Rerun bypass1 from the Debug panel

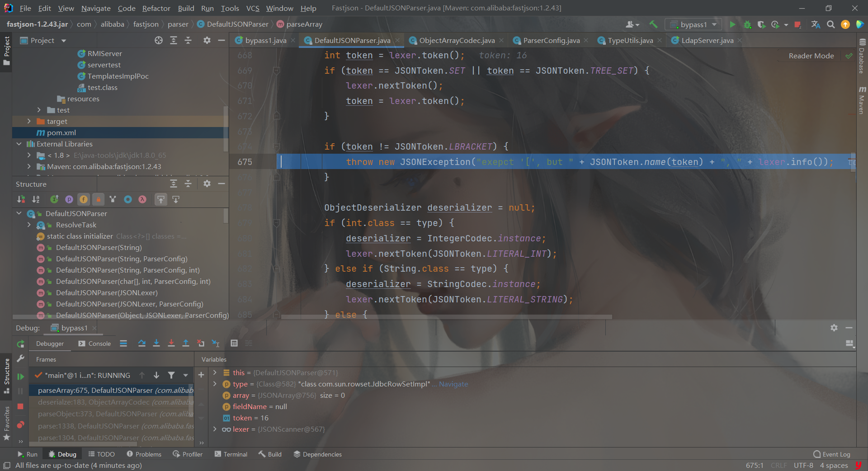(20, 344)
